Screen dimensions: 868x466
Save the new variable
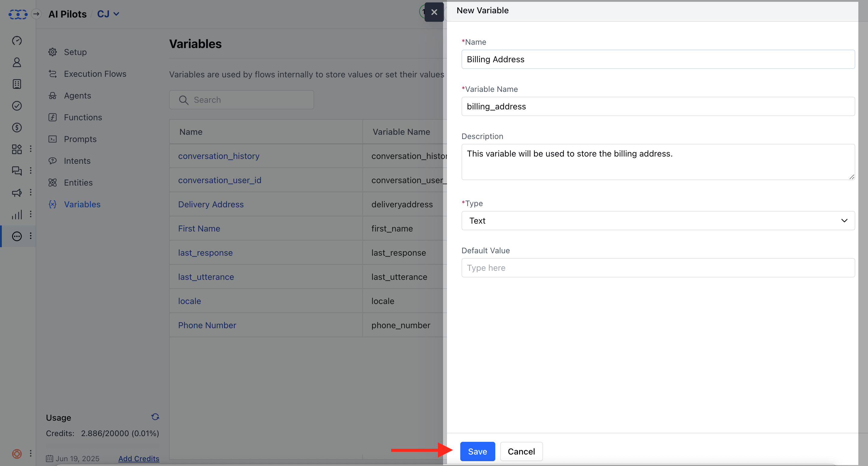[477, 451]
